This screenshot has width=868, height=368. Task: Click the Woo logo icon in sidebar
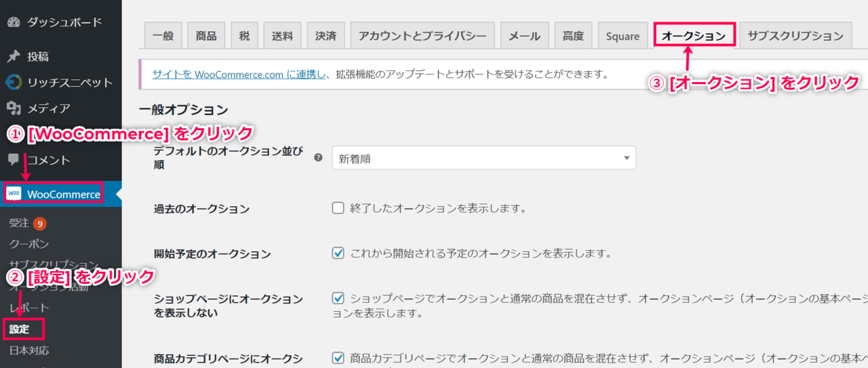click(14, 195)
